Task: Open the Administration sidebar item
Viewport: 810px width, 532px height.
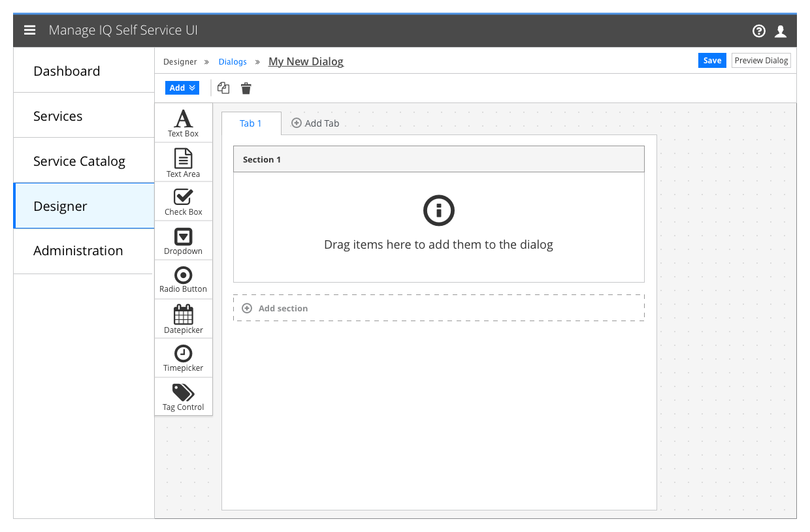Action: tap(78, 250)
